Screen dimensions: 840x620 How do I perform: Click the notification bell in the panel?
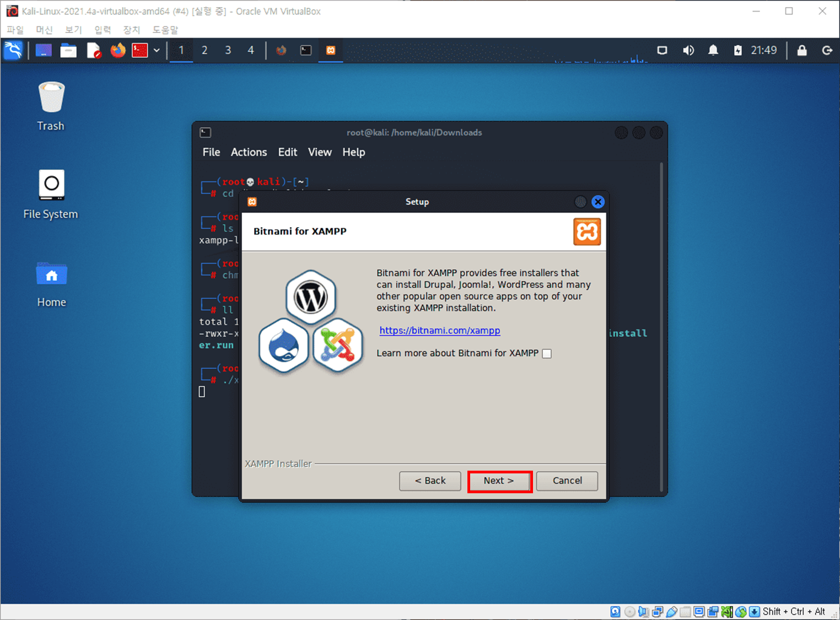click(x=713, y=50)
